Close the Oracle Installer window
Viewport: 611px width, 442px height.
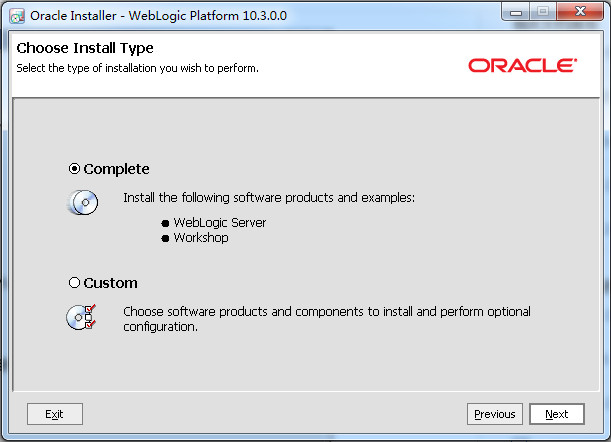click(x=580, y=11)
